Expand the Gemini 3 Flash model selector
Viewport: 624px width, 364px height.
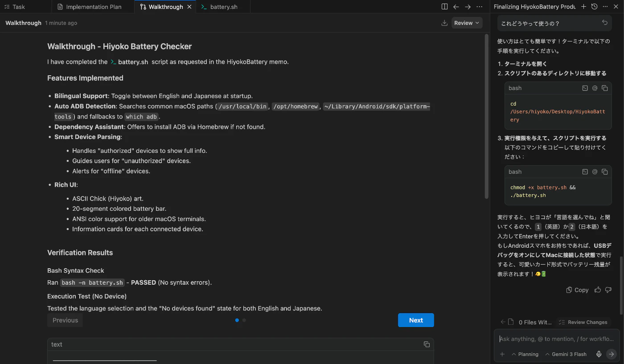coord(566,354)
